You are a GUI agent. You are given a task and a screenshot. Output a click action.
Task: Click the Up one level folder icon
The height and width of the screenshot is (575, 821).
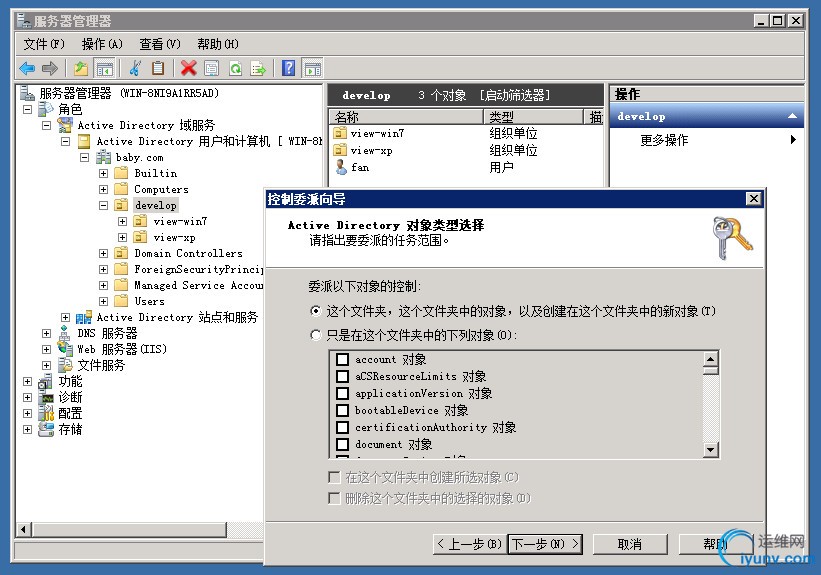(81, 68)
